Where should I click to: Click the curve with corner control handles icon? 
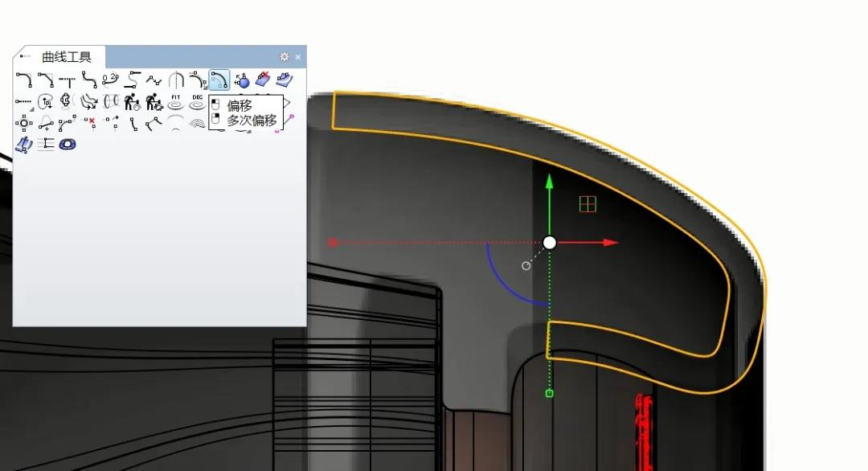point(67,123)
